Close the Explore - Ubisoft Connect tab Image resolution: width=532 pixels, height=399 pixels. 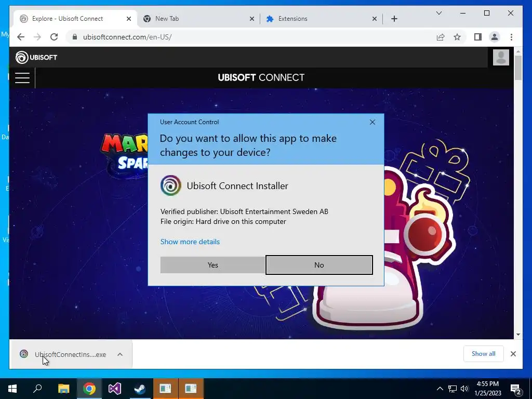[x=129, y=19]
